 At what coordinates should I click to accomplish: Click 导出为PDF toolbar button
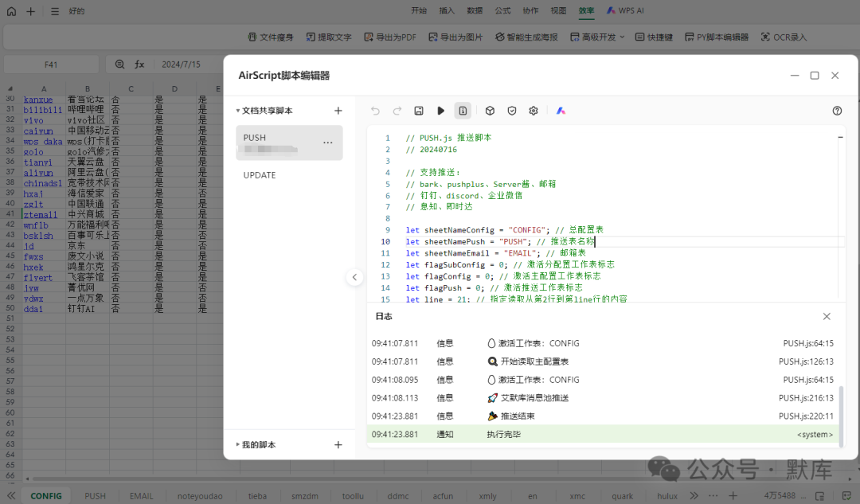(390, 37)
